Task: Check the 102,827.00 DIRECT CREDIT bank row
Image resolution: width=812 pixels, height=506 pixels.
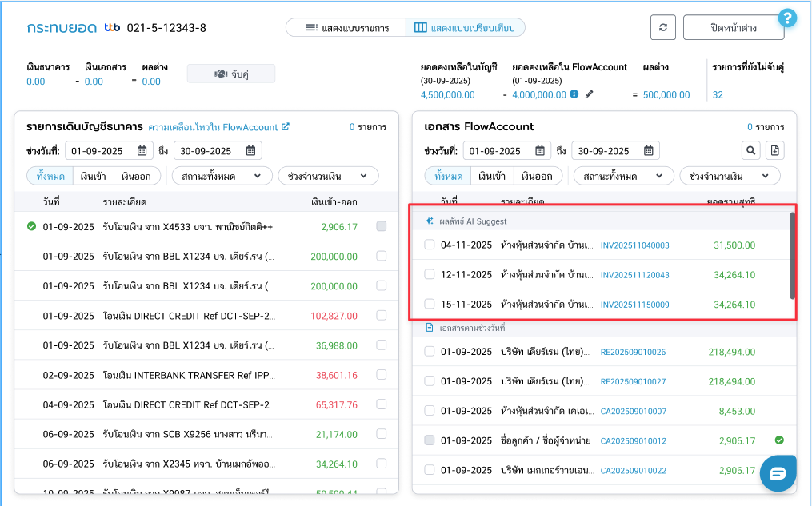Action: [x=381, y=316]
